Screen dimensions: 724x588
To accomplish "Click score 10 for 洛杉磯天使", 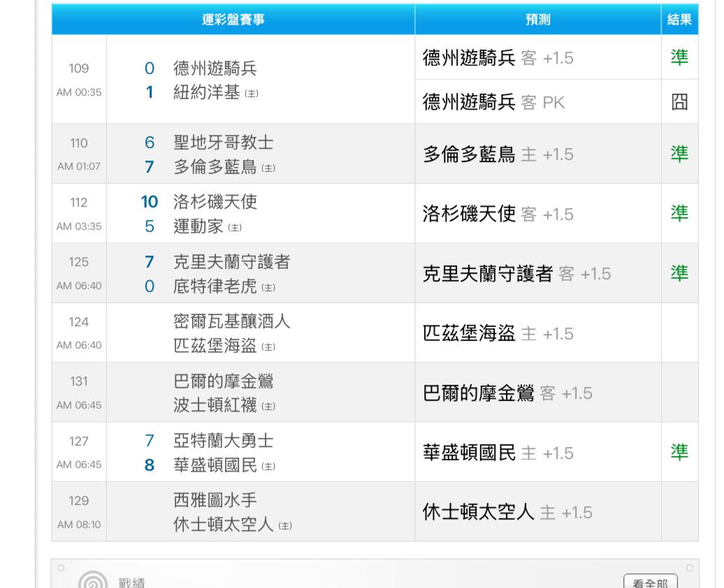I will tap(149, 202).
